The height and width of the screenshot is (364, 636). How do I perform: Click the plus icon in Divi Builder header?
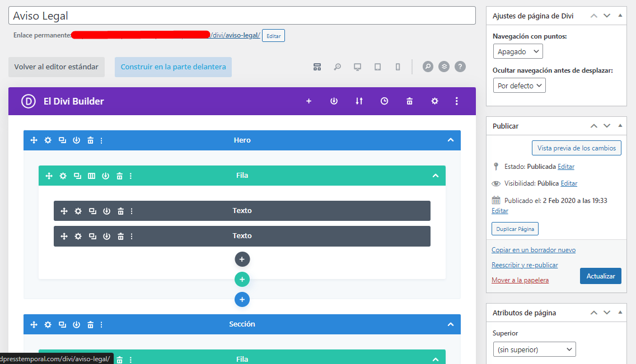click(x=308, y=101)
